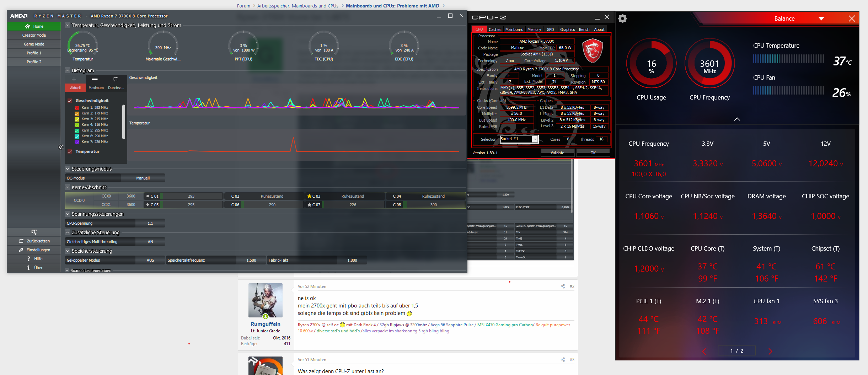
Task: Uncheck Kern 6: 290 MHz
Action: [x=76, y=136]
